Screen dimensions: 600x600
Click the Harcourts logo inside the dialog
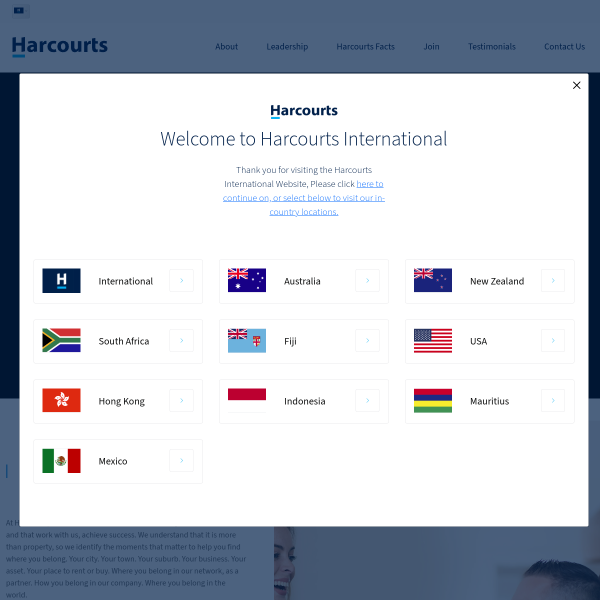click(304, 111)
